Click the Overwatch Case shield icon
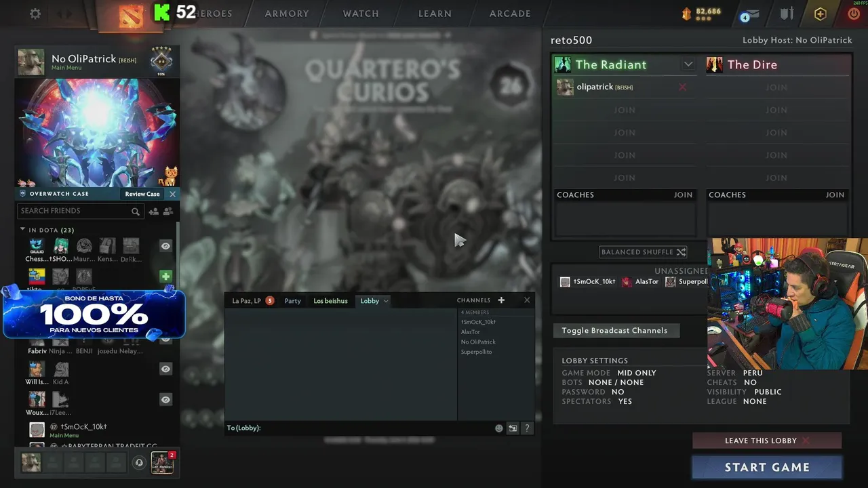 coord(23,194)
